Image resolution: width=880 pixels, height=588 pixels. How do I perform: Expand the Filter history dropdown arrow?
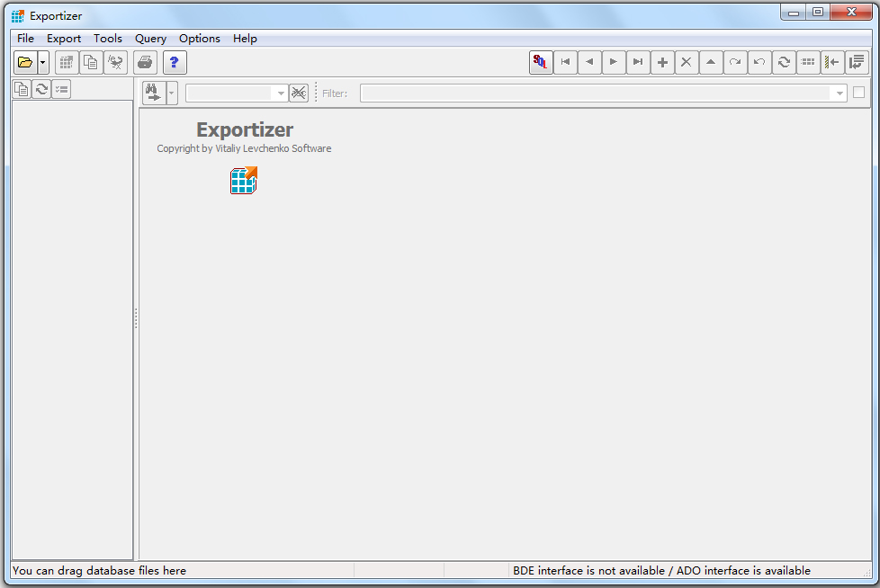[x=840, y=93]
